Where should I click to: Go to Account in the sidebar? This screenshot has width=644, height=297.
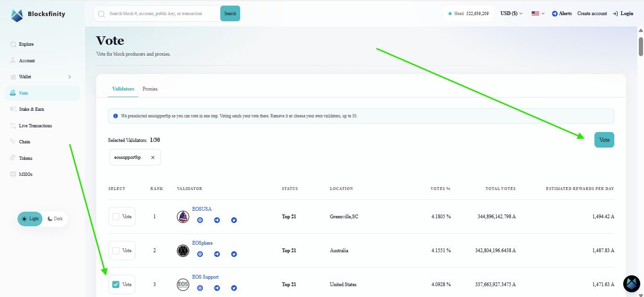pos(27,61)
